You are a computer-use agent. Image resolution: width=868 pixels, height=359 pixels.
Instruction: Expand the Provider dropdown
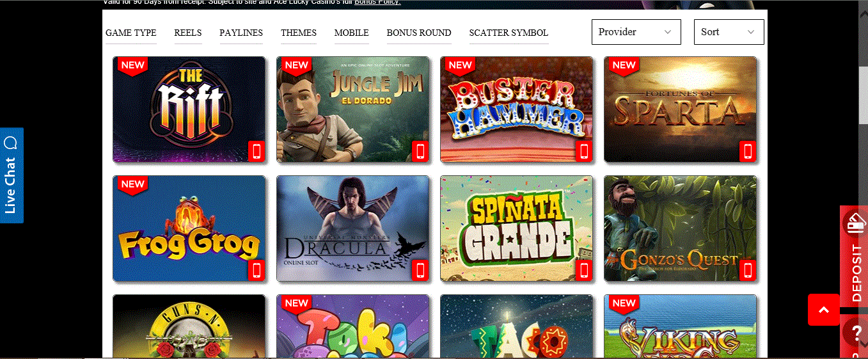(636, 32)
